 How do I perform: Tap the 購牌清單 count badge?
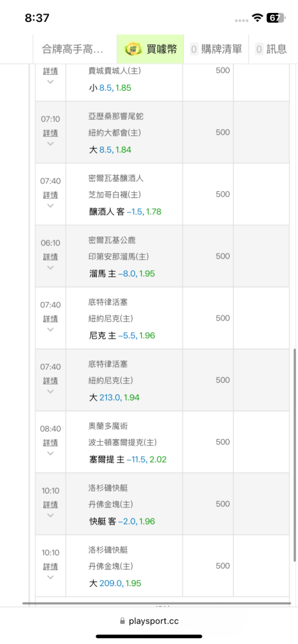tap(194, 50)
